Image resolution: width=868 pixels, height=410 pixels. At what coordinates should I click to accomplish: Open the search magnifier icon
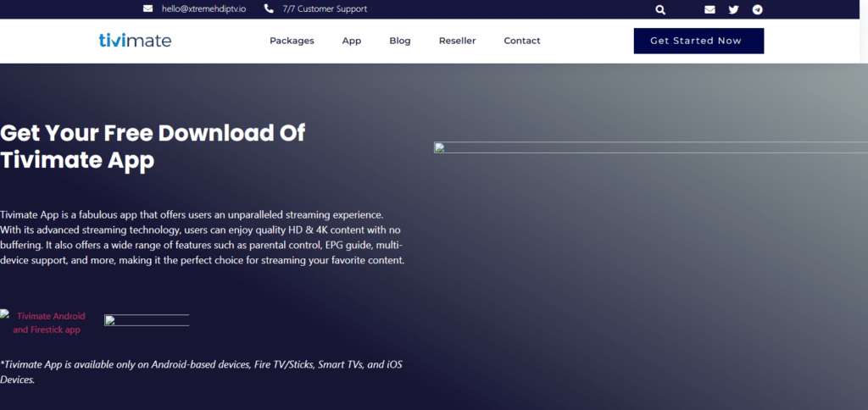[x=659, y=9]
